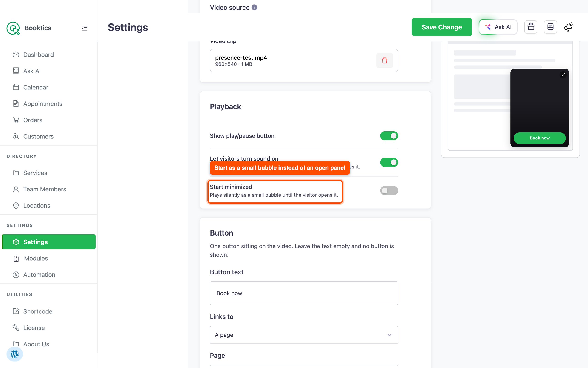Screen dimensions: 588x368
Task: Click the Settings gear icon
Action: coord(16,242)
